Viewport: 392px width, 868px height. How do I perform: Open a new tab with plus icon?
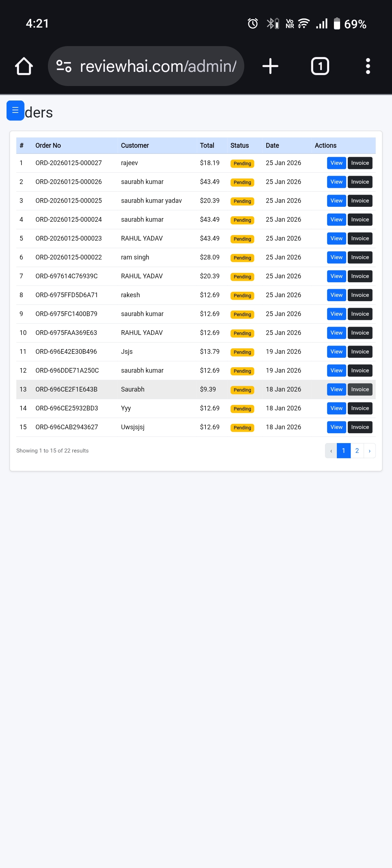(270, 66)
